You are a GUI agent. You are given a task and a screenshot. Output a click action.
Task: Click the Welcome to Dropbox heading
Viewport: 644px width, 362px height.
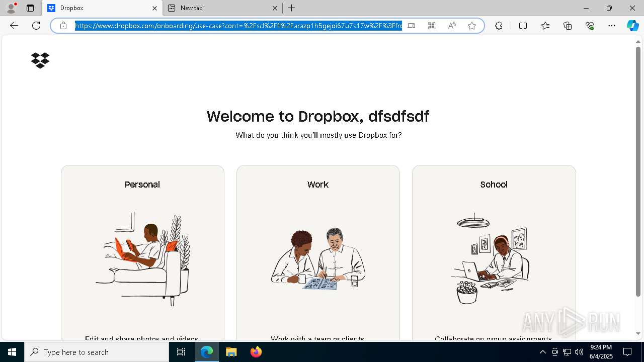[x=318, y=116]
